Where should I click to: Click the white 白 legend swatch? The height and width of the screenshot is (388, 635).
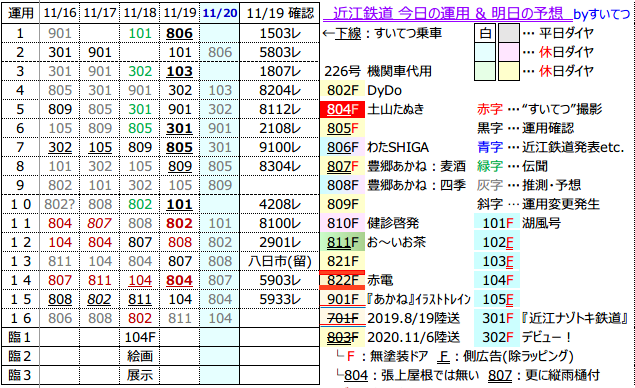tap(485, 33)
